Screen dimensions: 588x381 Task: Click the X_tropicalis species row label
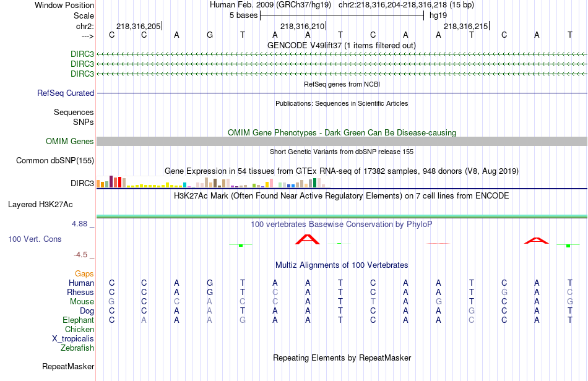(x=73, y=339)
